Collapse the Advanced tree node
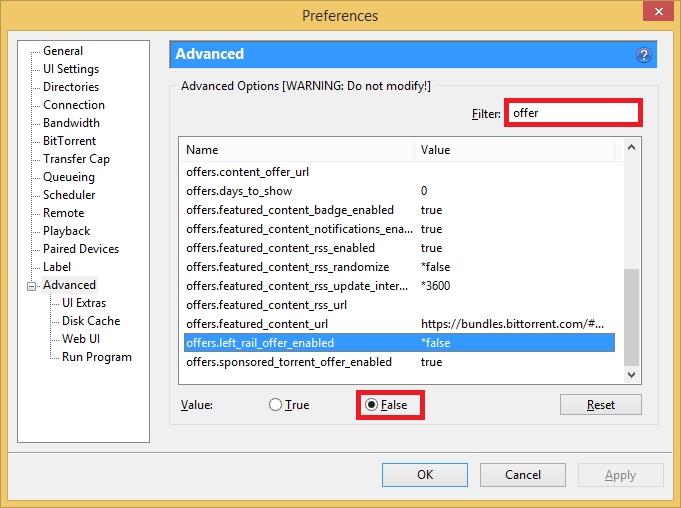Viewport: 681px width, 508px height. tap(31, 286)
